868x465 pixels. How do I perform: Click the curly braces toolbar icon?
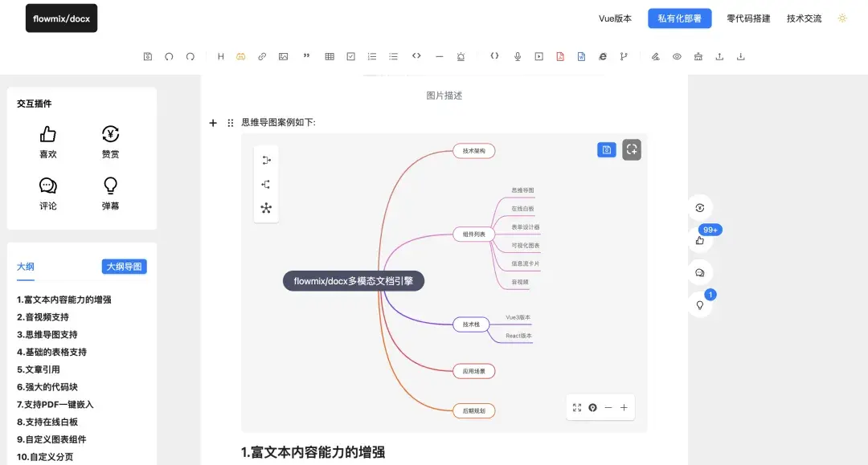coord(494,56)
